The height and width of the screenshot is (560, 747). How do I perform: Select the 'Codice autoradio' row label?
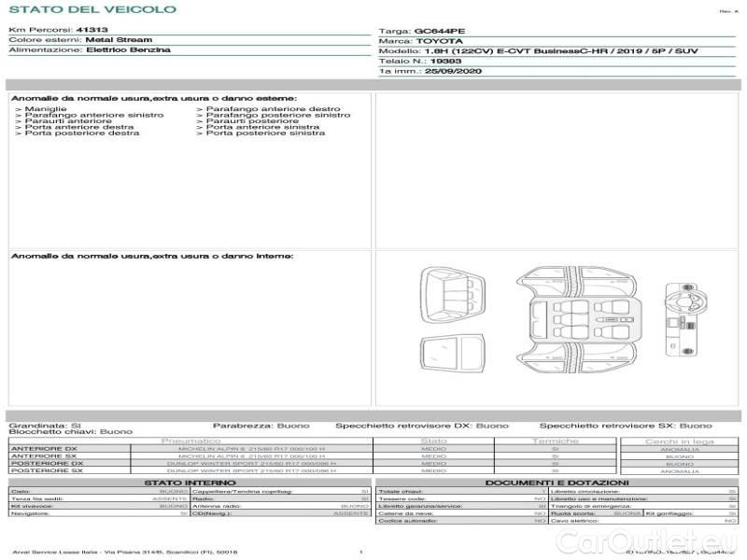coord(408,521)
